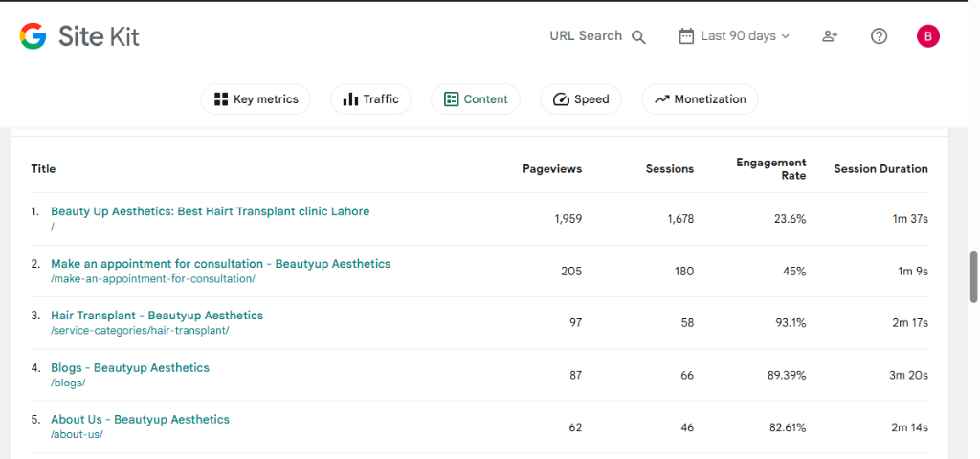Click the 45% engagement rate value

(x=795, y=271)
